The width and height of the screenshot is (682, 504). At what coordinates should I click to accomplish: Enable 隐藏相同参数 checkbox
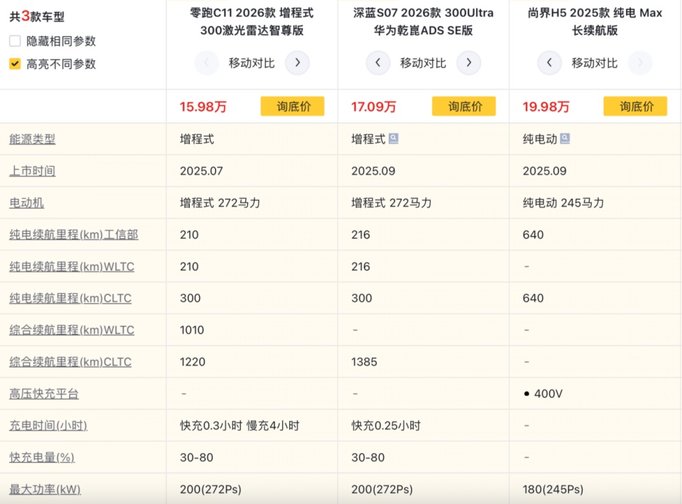(15, 41)
